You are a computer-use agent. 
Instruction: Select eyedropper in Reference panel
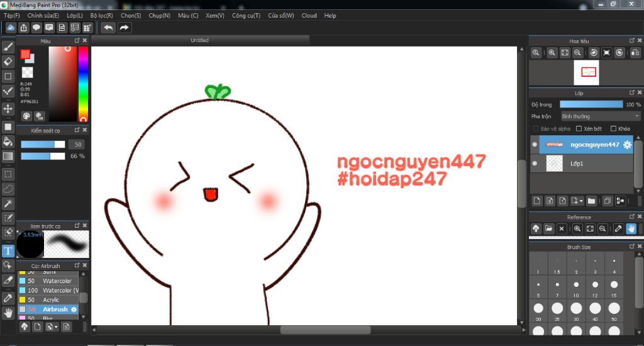point(618,228)
